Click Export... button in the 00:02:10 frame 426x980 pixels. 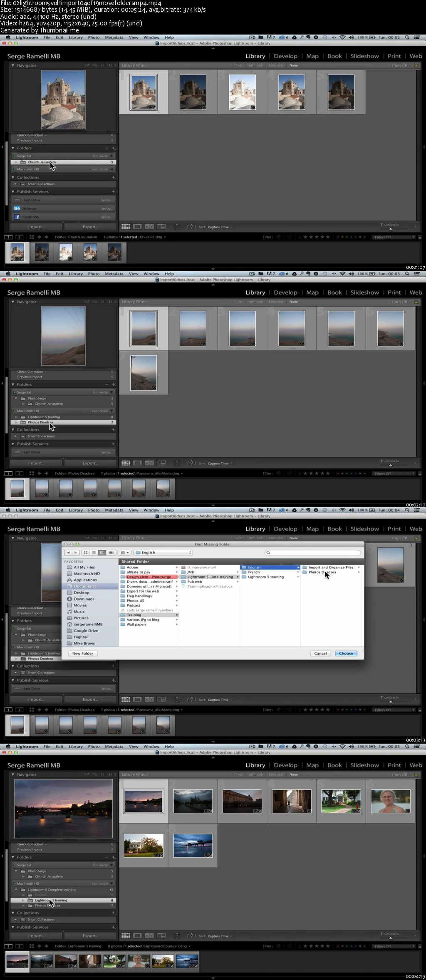click(x=90, y=463)
